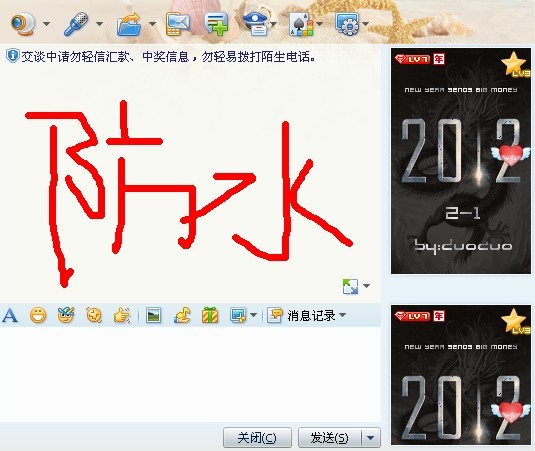Start a voice call with microphone icon
Image resolution: width=535 pixels, height=451 pixels.
[76, 24]
